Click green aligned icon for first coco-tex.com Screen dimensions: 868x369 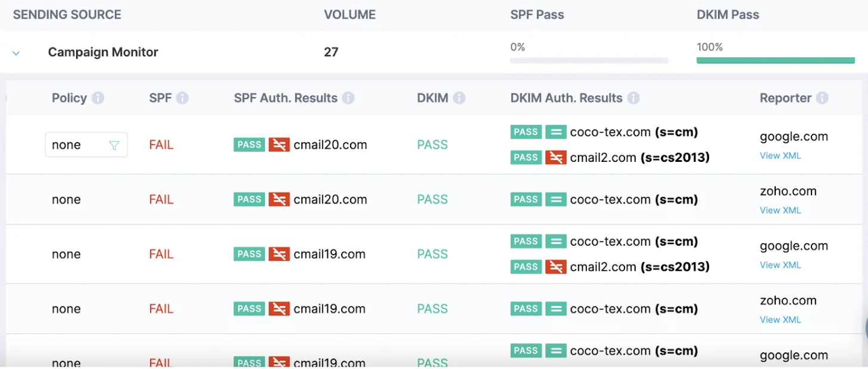pyautogui.click(x=555, y=132)
